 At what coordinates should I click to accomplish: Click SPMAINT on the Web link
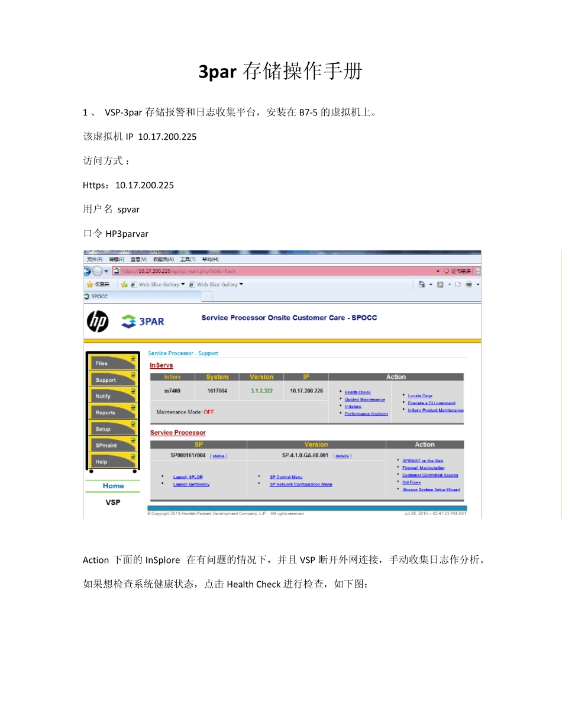point(423,460)
